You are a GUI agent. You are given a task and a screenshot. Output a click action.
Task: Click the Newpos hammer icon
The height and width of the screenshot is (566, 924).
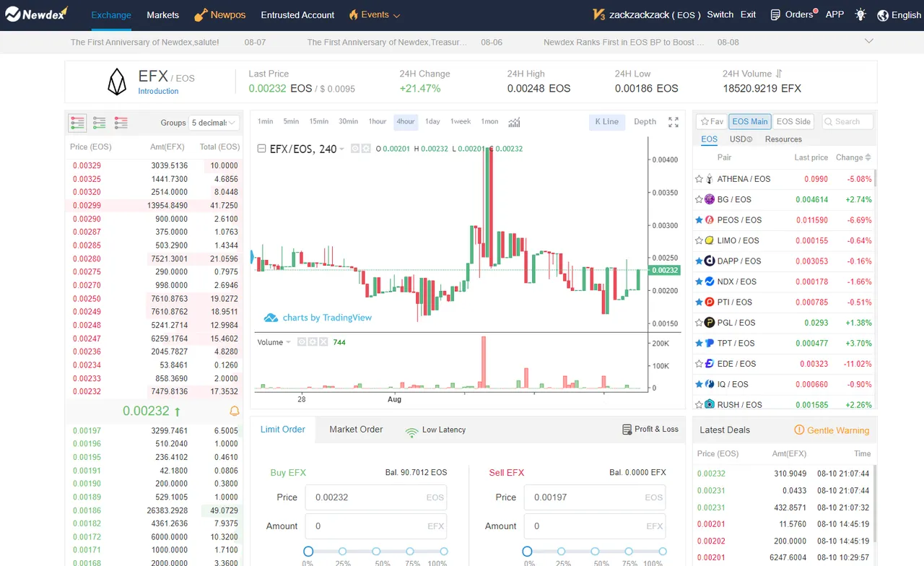201,15
